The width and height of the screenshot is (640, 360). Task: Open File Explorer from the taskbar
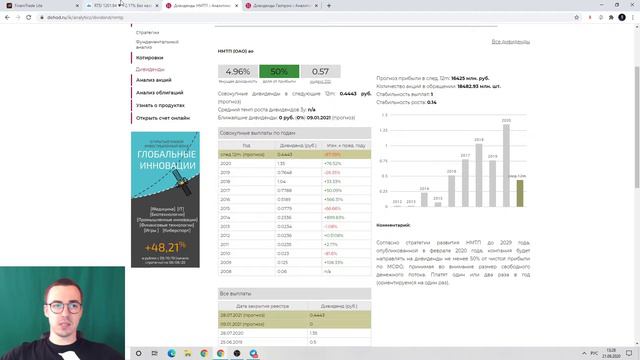coord(188,353)
